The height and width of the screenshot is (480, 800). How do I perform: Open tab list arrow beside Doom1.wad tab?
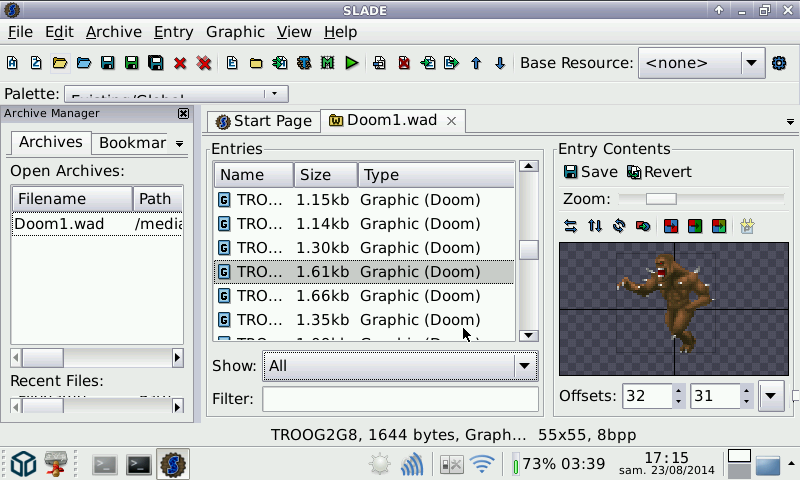click(790, 122)
